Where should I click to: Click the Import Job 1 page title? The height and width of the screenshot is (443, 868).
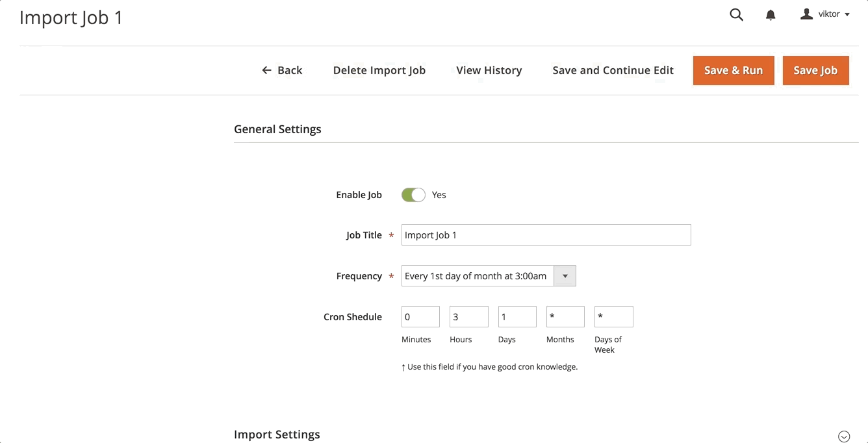71,18
